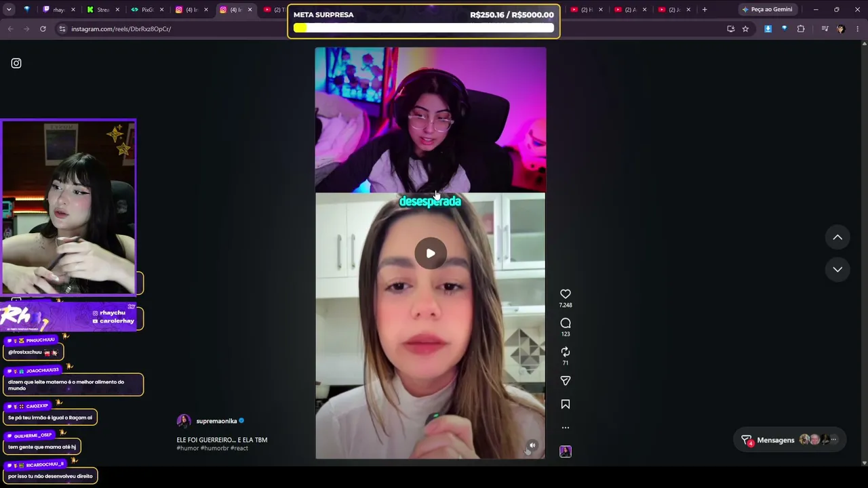This screenshot has width=868, height=488.
Task: Save the reel with the bookmark icon
Action: (x=566, y=404)
